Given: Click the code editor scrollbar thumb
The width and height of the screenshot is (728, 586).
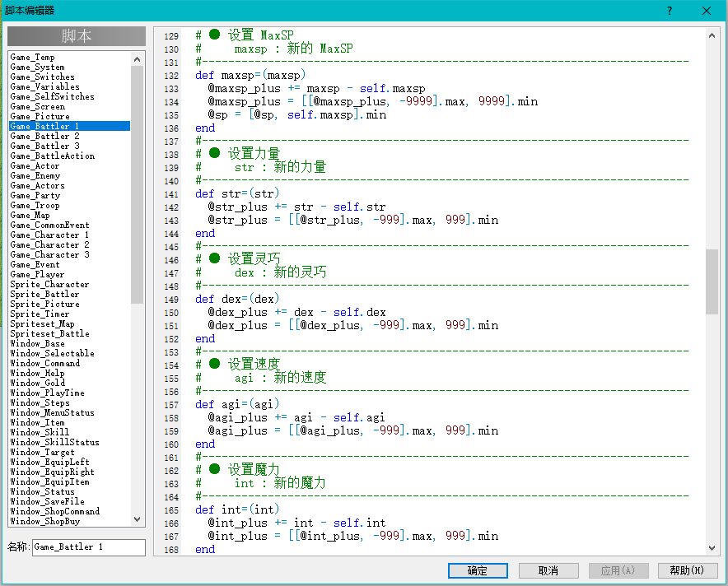Looking at the screenshot, I should pyautogui.click(x=712, y=281).
